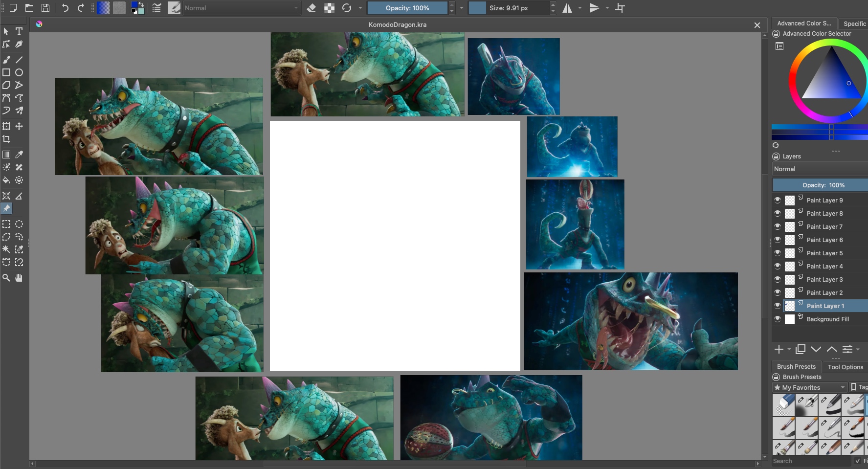Click the brush Opacity slider in toolbar
The width and height of the screenshot is (868, 469).
tap(407, 8)
